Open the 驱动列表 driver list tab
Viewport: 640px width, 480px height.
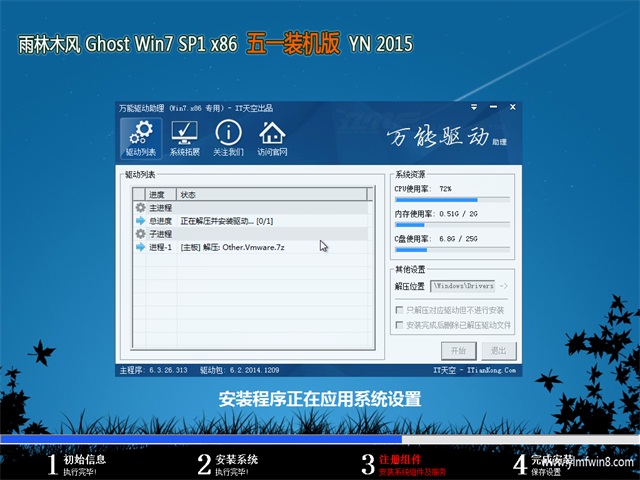pyautogui.click(x=141, y=138)
